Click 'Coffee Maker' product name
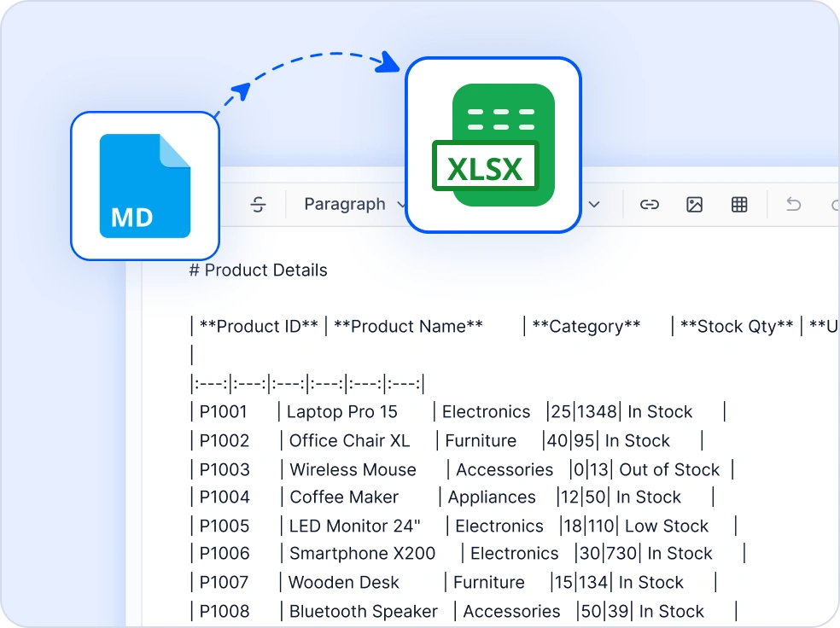Screen dimensions: 840x628 [344, 497]
